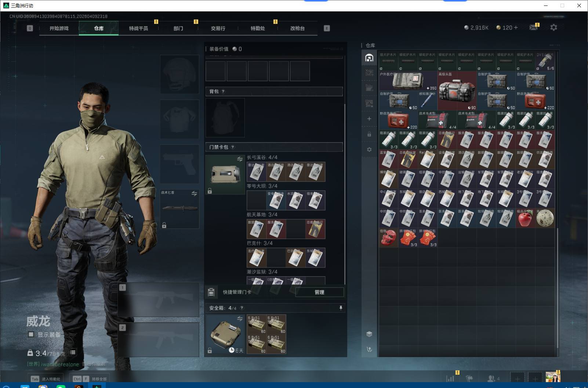Click the plus icon beside 120 gold currency

[x=516, y=28]
